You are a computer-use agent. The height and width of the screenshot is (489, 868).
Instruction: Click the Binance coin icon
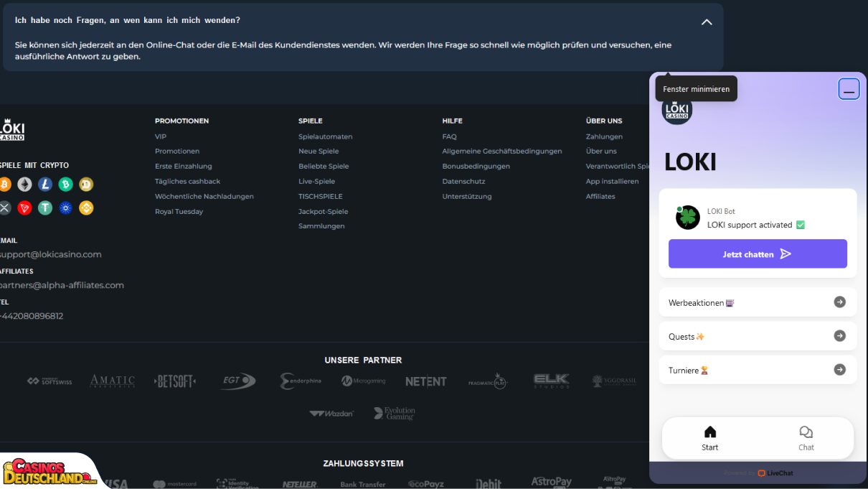click(x=86, y=208)
